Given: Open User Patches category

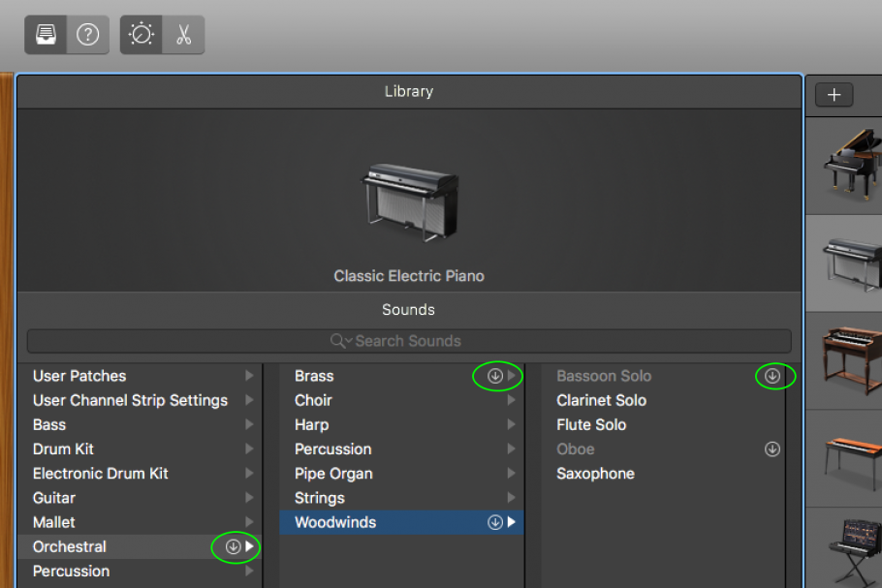Looking at the screenshot, I should click(x=136, y=376).
